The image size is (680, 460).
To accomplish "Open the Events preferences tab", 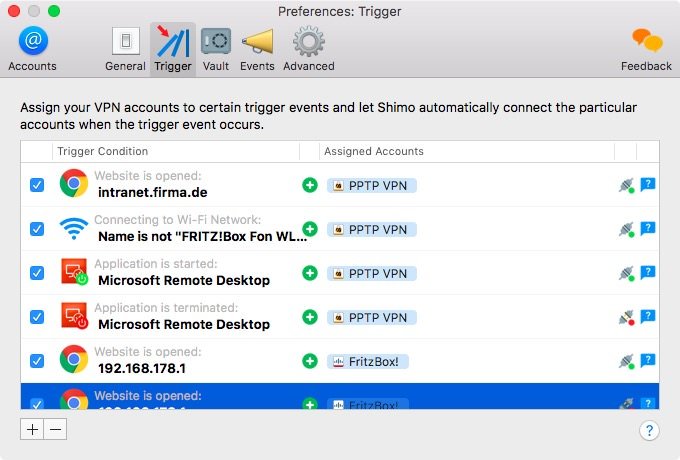I will (x=257, y=49).
